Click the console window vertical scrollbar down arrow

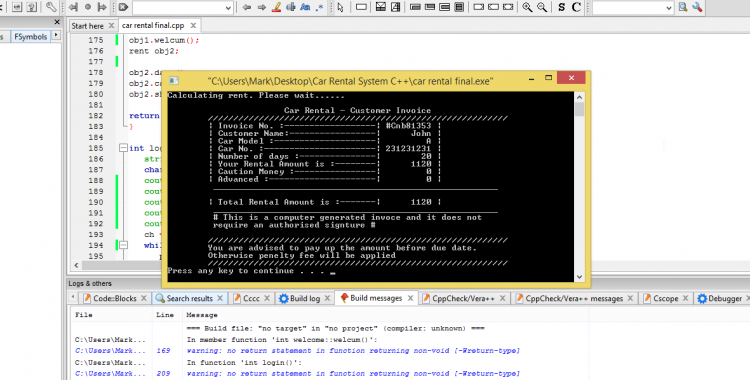pyautogui.click(x=579, y=277)
